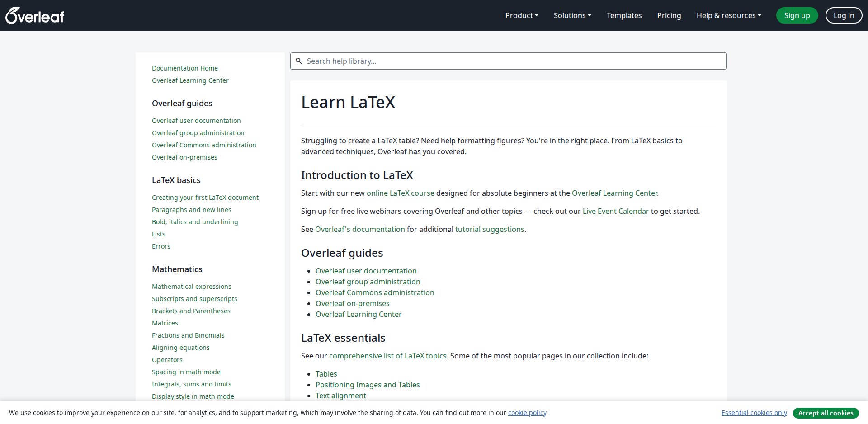Open the Lists sidebar link
The width and height of the screenshot is (868, 424).
coord(159,234)
